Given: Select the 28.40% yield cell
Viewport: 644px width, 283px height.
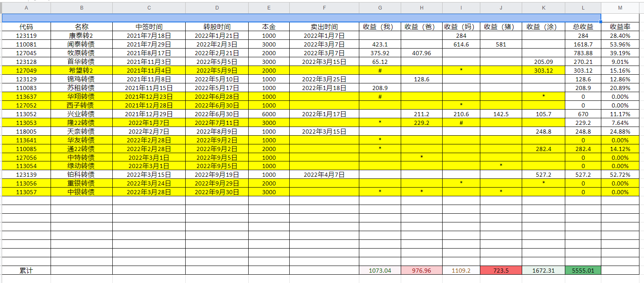Looking at the screenshot, I should click(620, 36).
